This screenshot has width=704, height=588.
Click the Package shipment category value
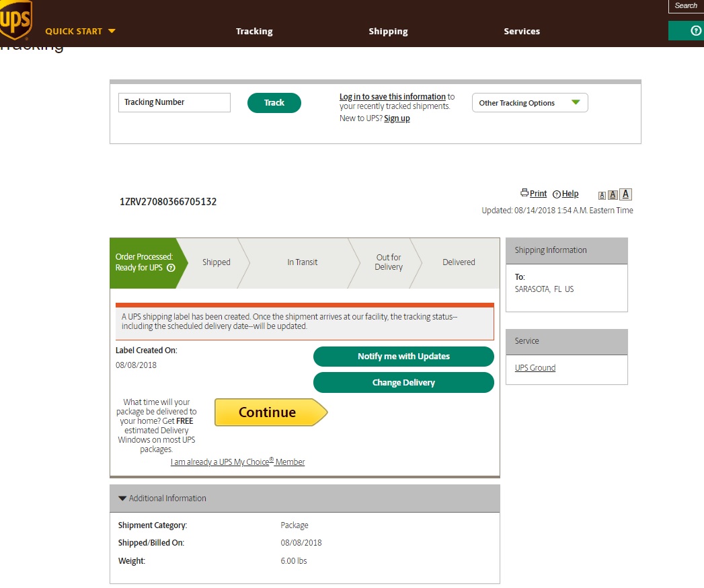coord(295,525)
